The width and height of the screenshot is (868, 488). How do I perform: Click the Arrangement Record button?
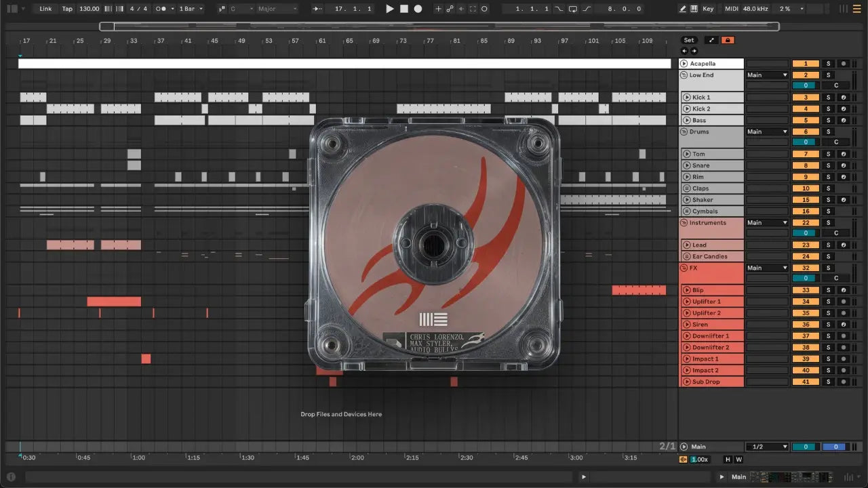(418, 9)
